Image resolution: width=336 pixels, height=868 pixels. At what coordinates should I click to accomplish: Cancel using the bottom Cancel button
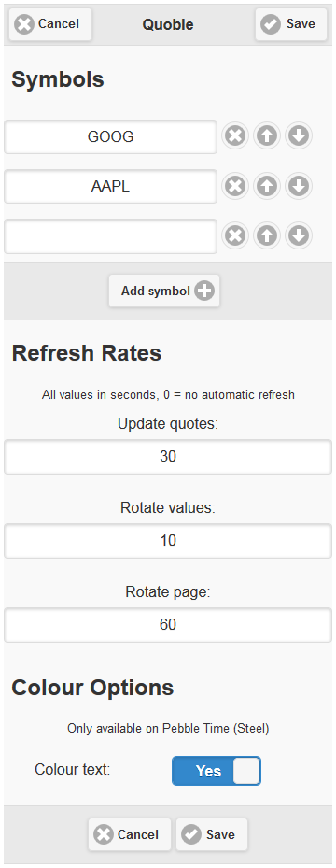coord(130,834)
